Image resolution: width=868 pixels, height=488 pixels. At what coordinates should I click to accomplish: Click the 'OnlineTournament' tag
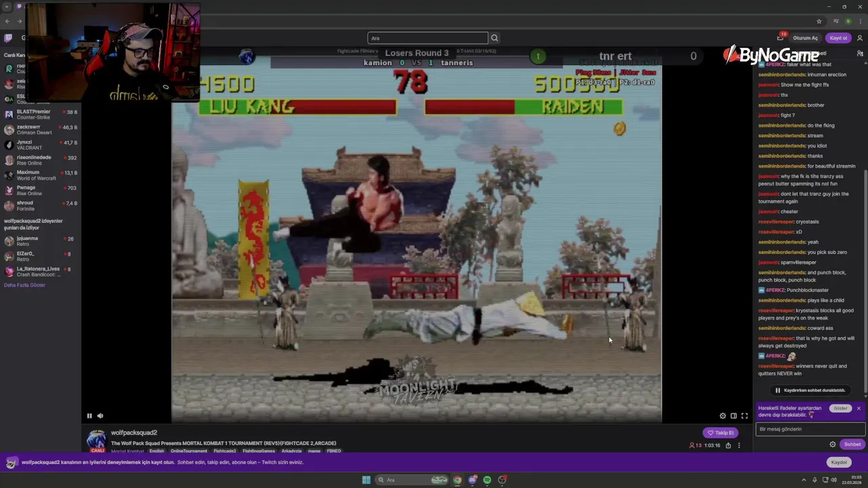[x=189, y=451]
